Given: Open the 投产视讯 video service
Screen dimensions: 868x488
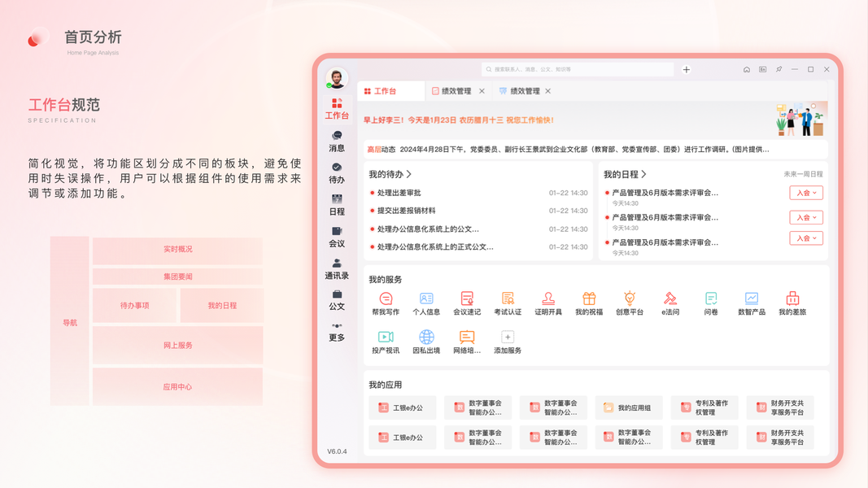Looking at the screenshot, I should [x=386, y=342].
